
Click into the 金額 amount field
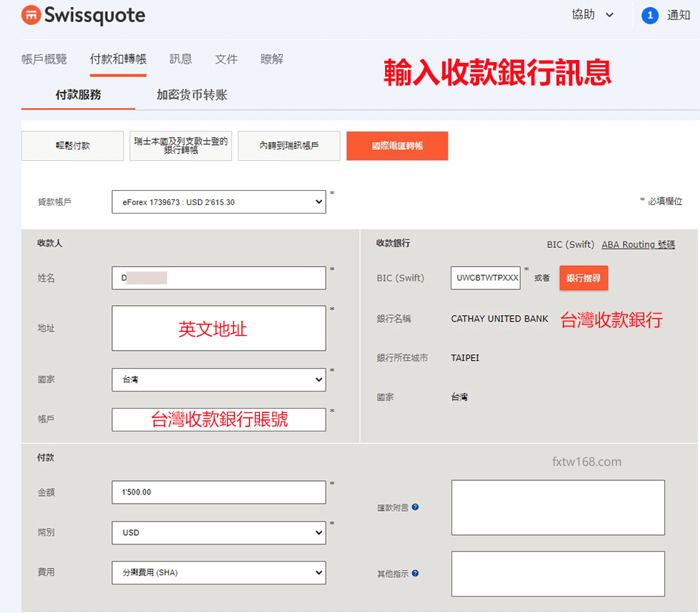coord(218,492)
